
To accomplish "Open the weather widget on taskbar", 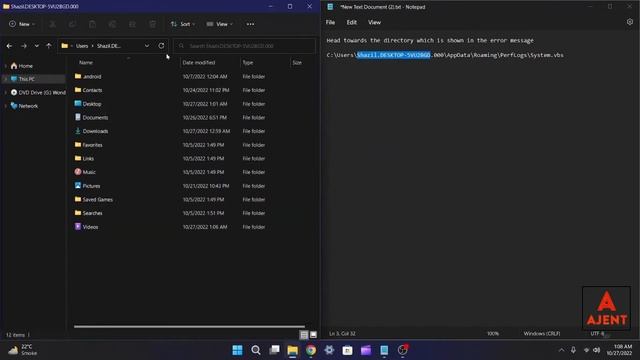I will 23,350.
